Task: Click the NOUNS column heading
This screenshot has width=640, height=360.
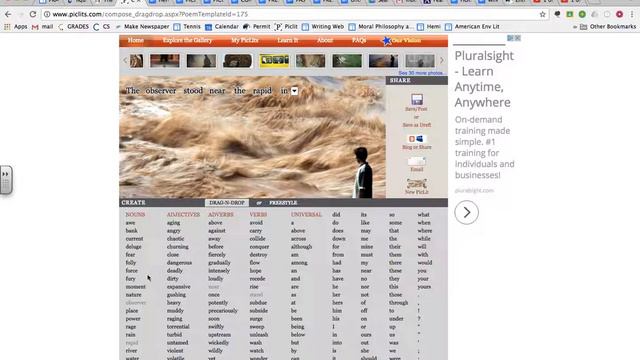Action: click(x=135, y=215)
